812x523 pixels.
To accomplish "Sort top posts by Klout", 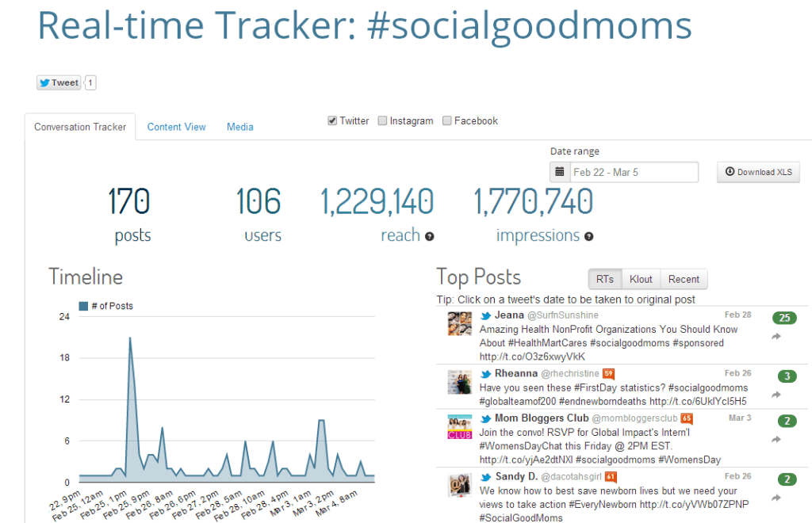I will (x=642, y=279).
